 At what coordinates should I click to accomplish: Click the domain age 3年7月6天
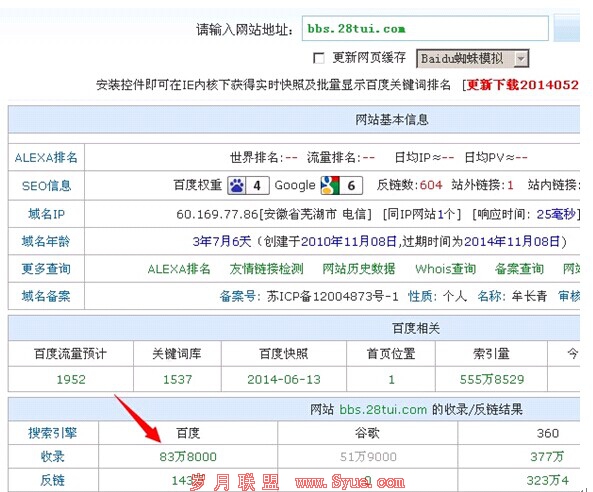(222, 241)
